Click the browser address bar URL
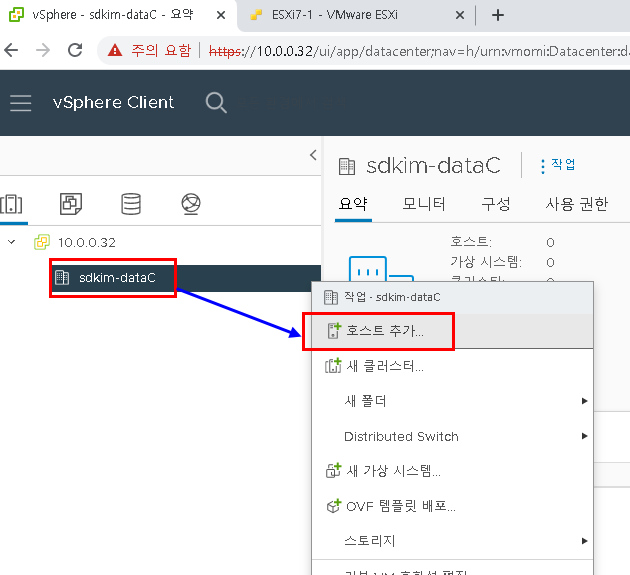Viewport: 630px width, 575px height. pos(418,51)
